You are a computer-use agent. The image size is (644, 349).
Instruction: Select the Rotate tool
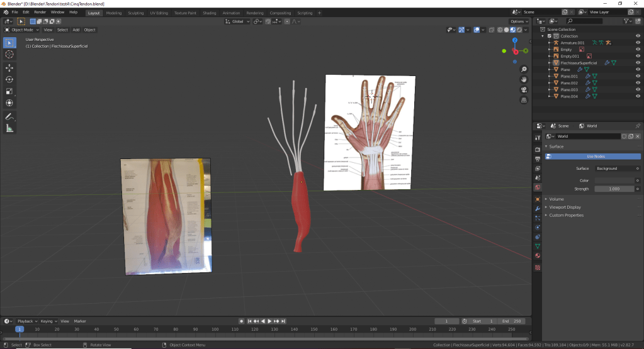coord(9,79)
